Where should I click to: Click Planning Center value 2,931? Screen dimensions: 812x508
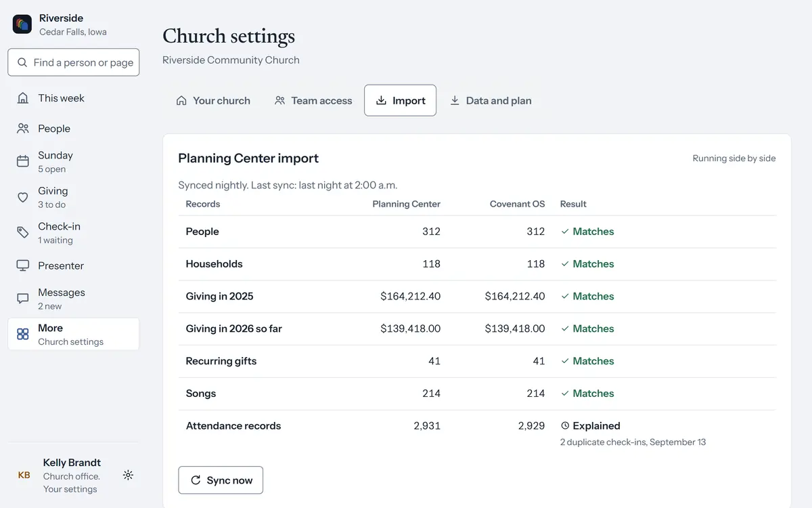click(x=427, y=426)
